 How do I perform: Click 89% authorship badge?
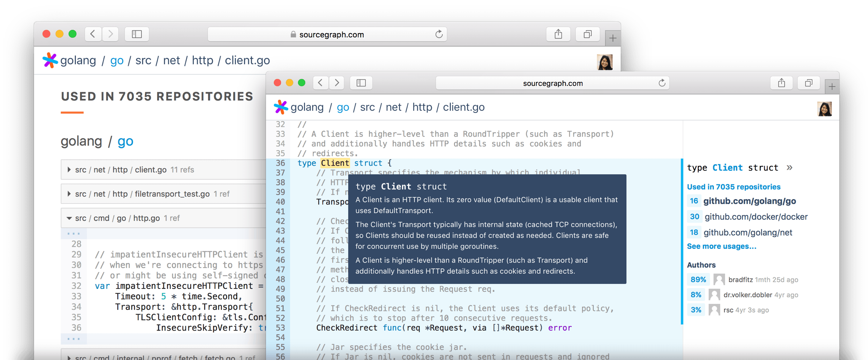coord(698,279)
